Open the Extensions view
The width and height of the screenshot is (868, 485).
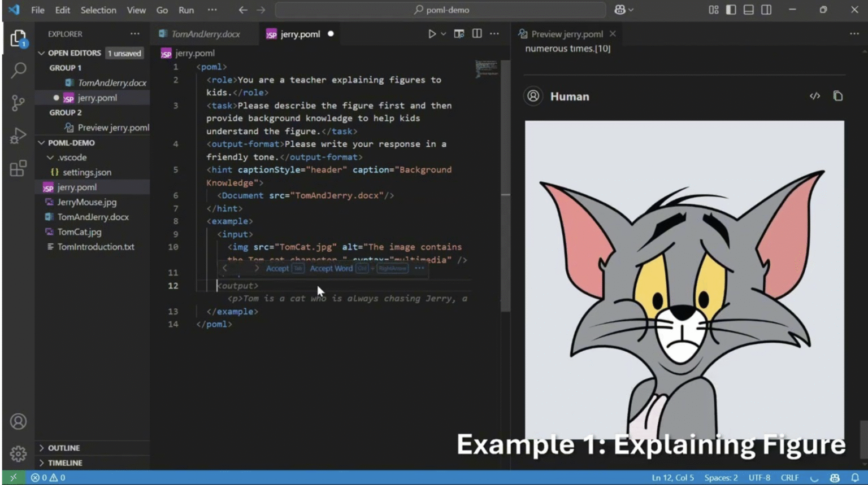click(19, 168)
